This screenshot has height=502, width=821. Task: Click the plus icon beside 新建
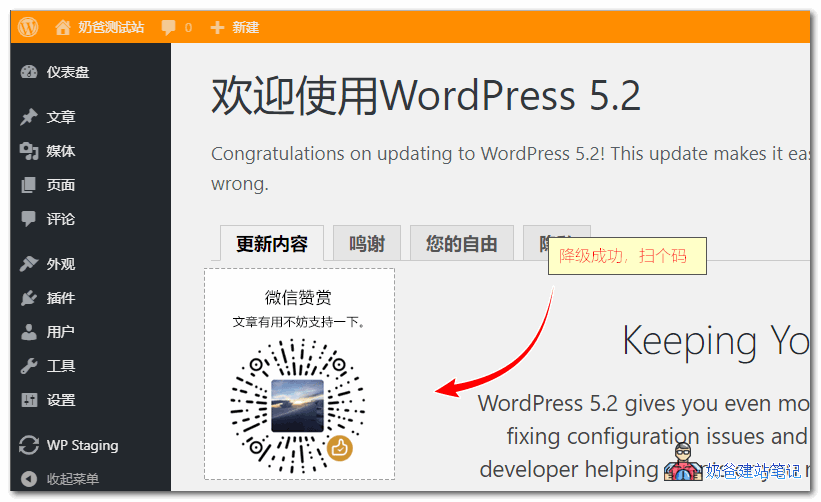(217, 27)
